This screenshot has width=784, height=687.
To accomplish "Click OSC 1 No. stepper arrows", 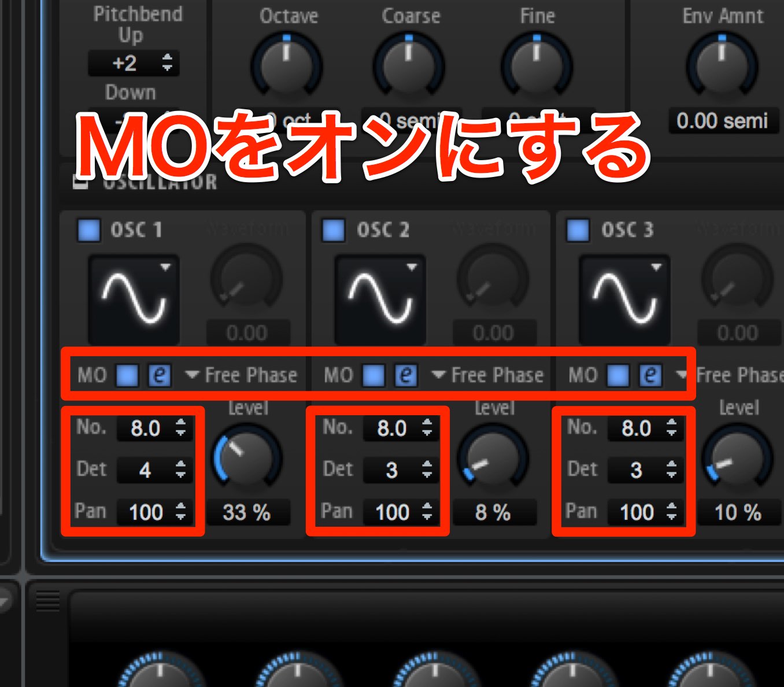I will pyautogui.click(x=181, y=428).
